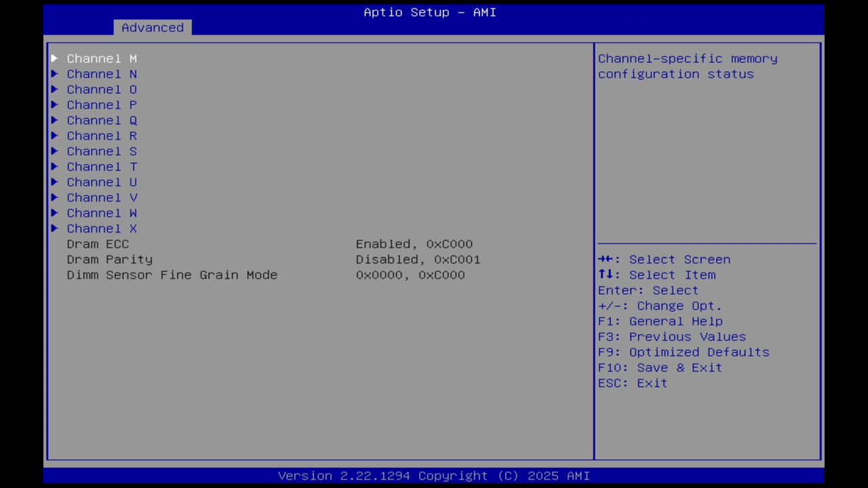Open the Channel V submenu
The width and height of the screenshot is (868, 488).
tap(101, 197)
